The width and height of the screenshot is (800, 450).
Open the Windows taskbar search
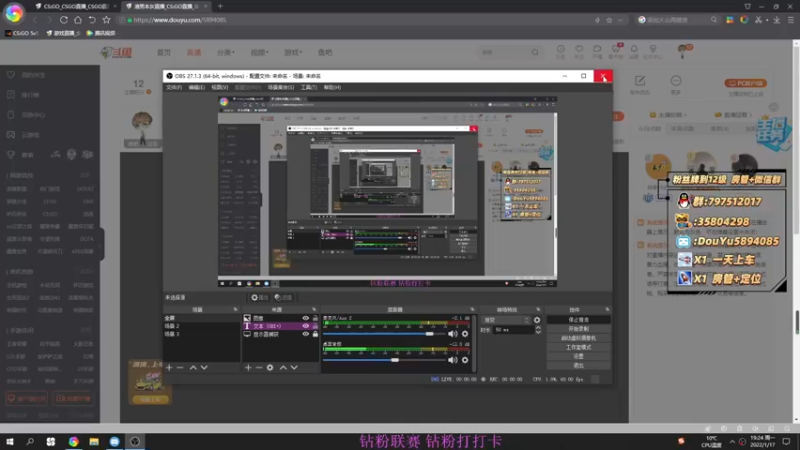pos(30,441)
